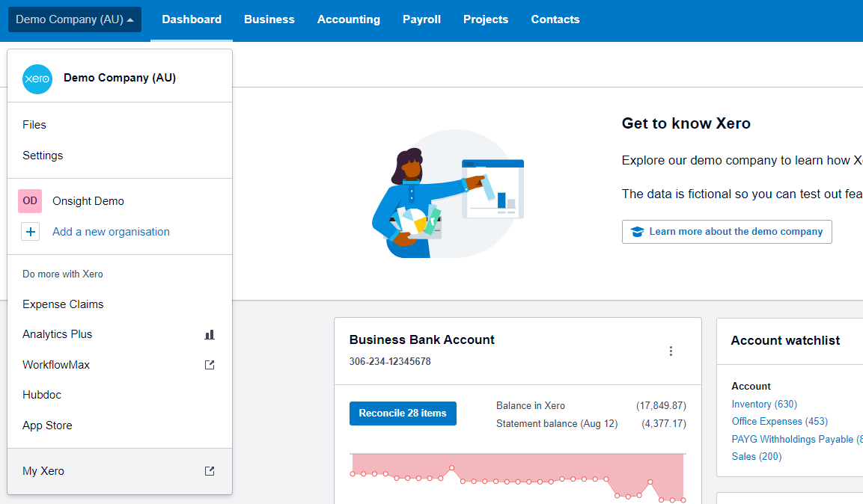Click the Business Bank Account title
863x504 pixels.
click(x=421, y=339)
